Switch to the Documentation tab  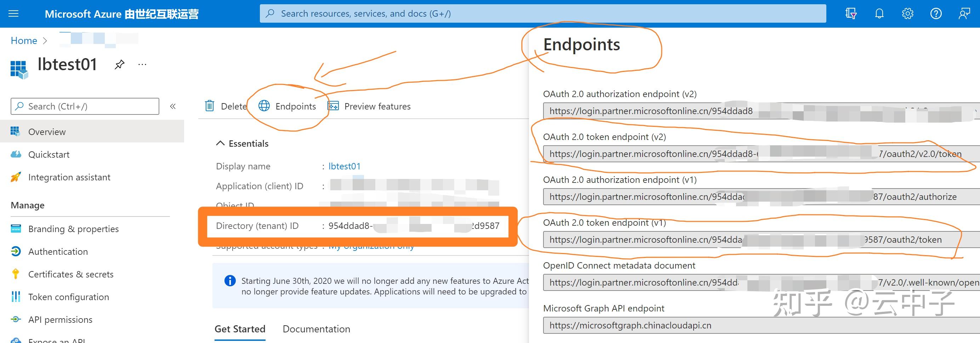316,329
